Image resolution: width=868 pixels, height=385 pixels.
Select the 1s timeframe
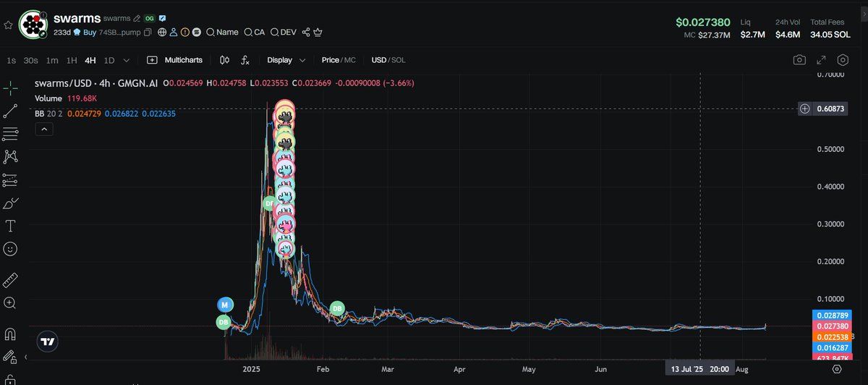(11, 60)
